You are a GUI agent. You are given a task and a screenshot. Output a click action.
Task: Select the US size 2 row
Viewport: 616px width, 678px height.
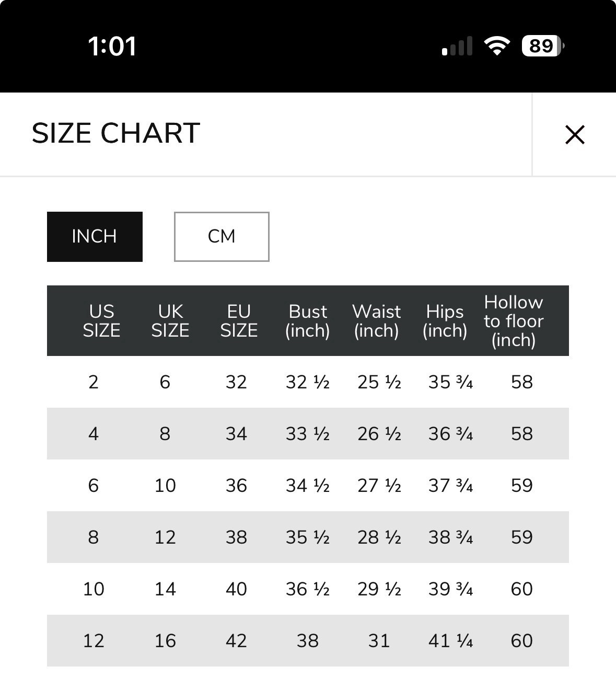308,382
